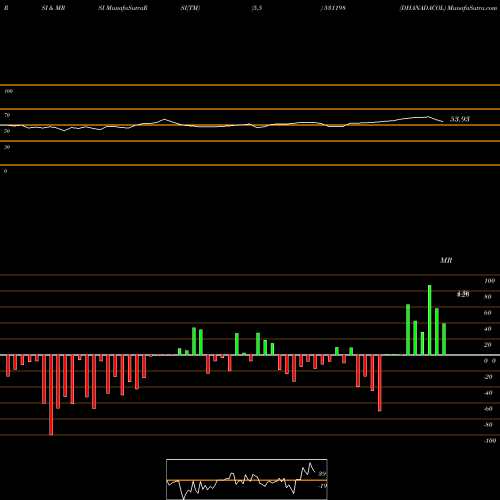The image size is (500, 500).
Task: Click the -60 label on MR axis
Action: coord(488,409)
